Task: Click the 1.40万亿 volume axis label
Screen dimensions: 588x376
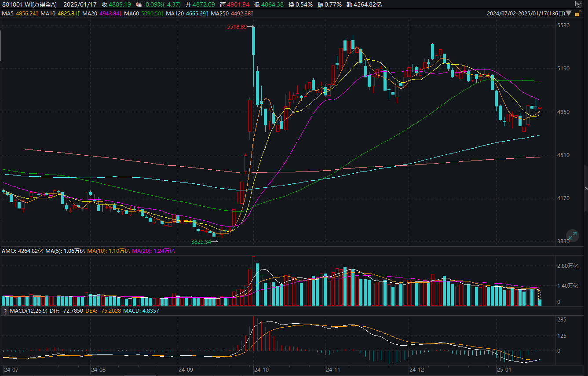Action: [x=567, y=286]
